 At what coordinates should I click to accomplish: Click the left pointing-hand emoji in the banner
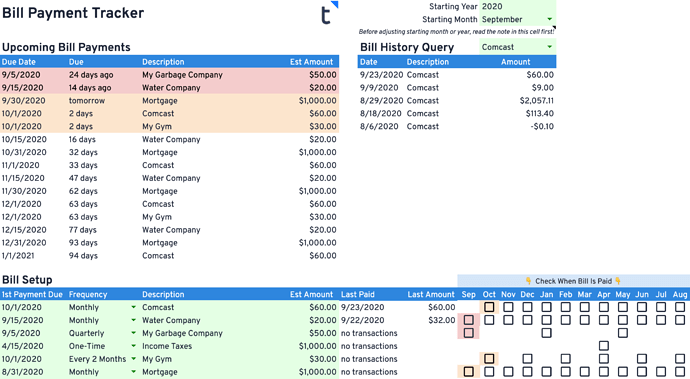pyautogui.click(x=529, y=281)
